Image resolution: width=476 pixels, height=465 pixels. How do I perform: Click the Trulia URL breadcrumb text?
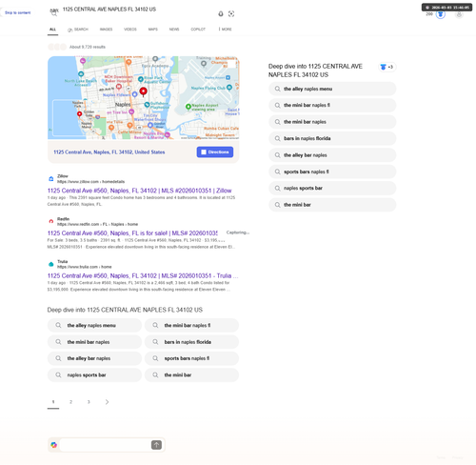coord(85,267)
